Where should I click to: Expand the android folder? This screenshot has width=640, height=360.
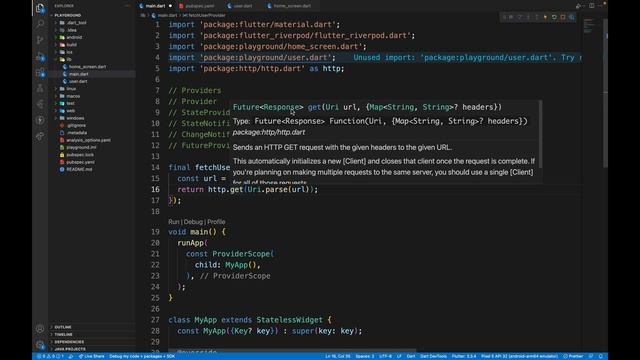(74, 37)
